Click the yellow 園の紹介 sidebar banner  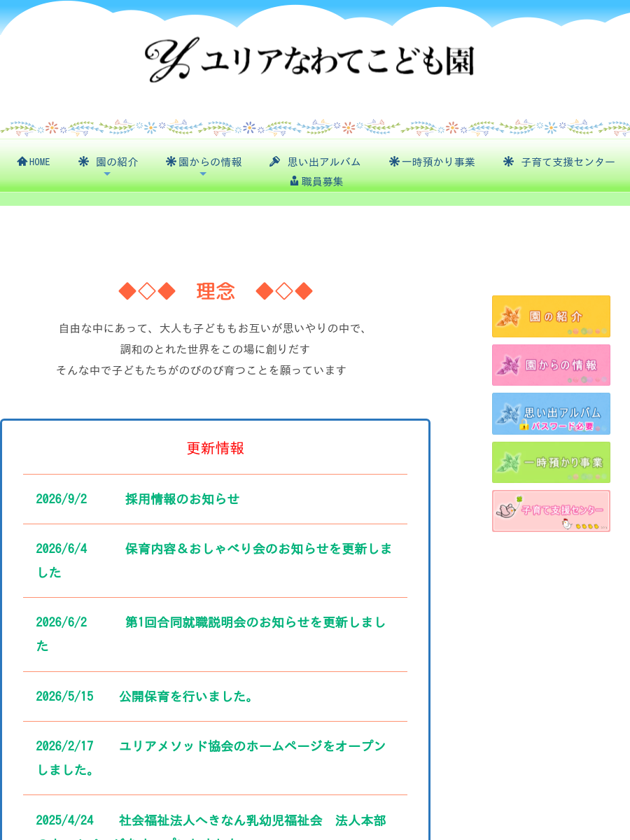551,316
